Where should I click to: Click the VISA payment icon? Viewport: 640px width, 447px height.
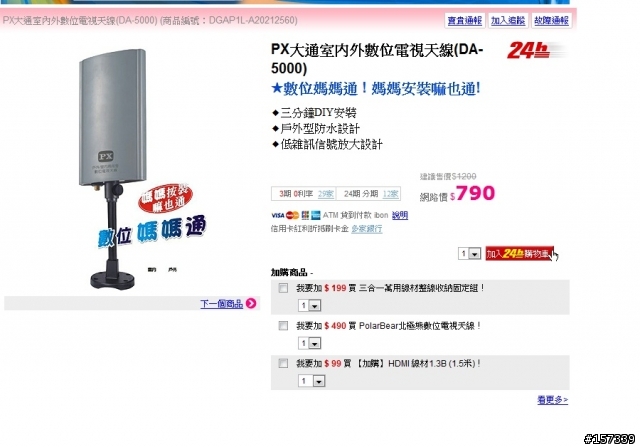pos(278,215)
